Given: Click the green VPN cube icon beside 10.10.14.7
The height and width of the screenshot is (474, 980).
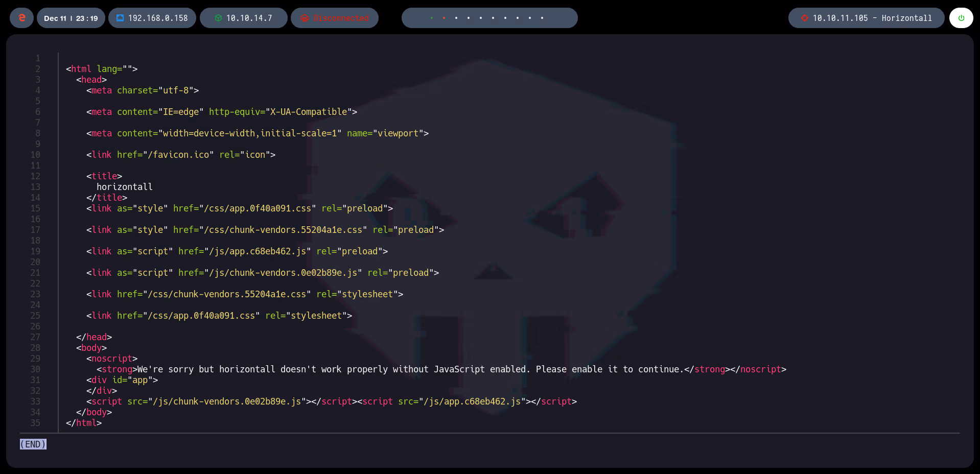Looking at the screenshot, I should tap(219, 18).
